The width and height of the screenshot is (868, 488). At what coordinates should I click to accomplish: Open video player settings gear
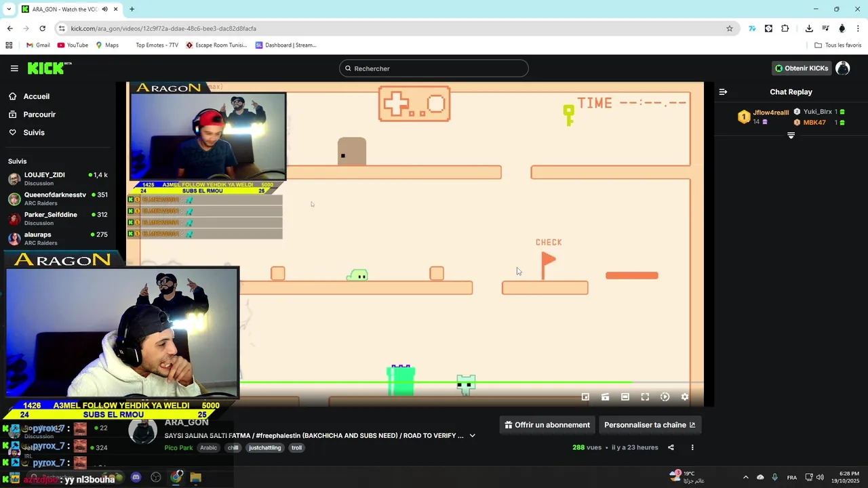click(684, 397)
